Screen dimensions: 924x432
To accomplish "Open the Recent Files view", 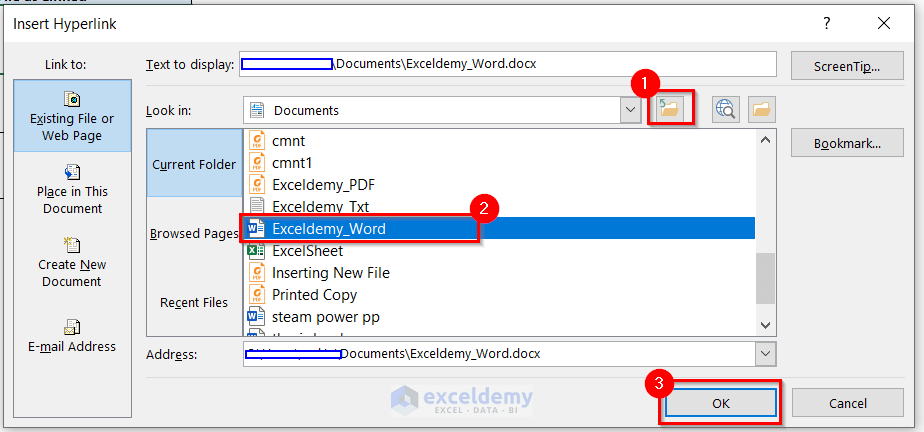I will point(194,302).
